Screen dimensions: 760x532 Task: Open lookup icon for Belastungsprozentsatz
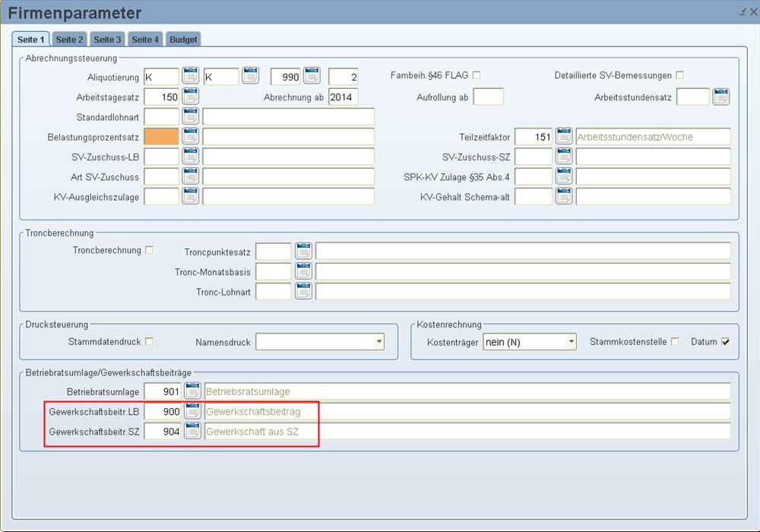click(x=191, y=136)
